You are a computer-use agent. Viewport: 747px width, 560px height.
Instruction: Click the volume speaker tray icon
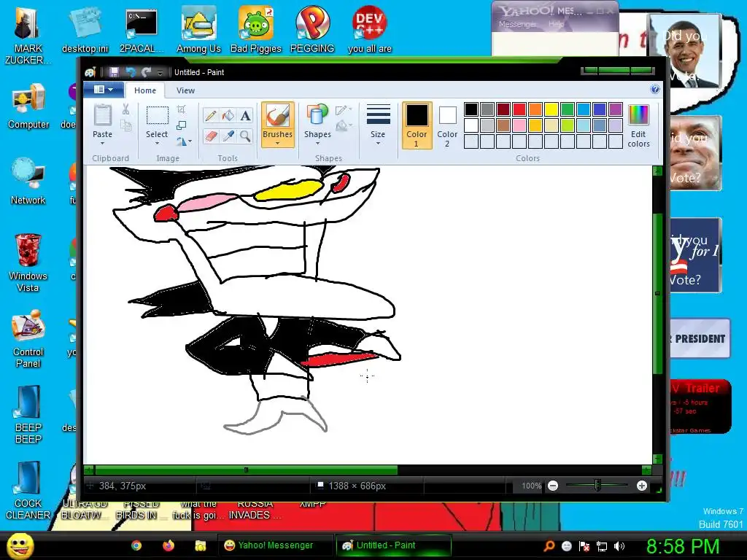pyautogui.click(x=619, y=545)
